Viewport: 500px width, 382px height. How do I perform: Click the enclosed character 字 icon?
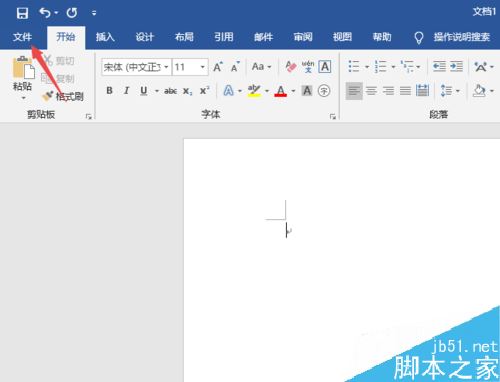(324, 91)
